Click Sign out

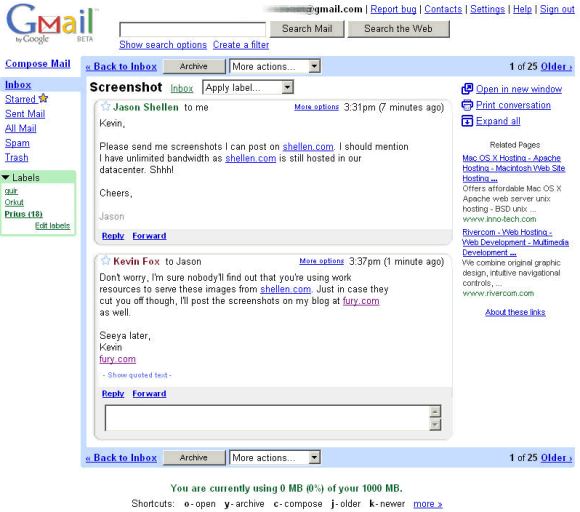click(x=557, y=9)
